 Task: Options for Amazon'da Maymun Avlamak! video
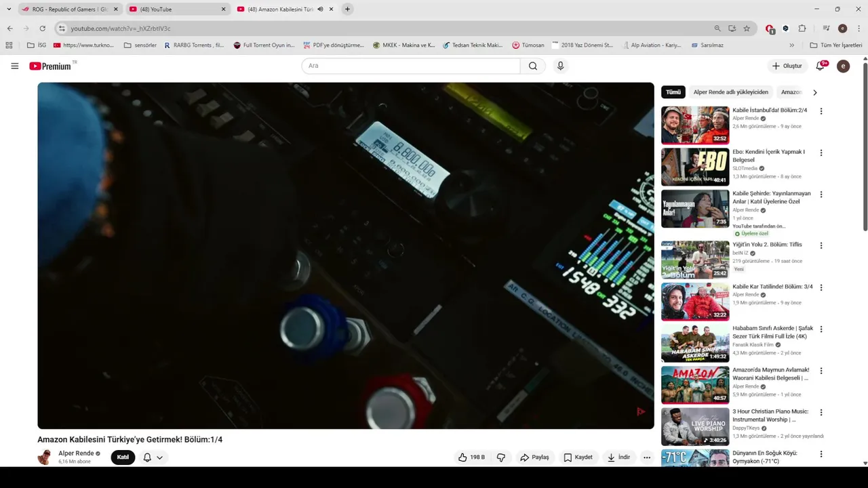pyautogui.click(x=821, y=371)
